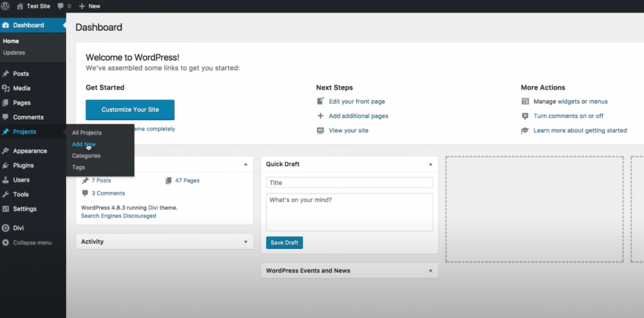Click the Pages icon in sidebar

(x=5, y=102)
